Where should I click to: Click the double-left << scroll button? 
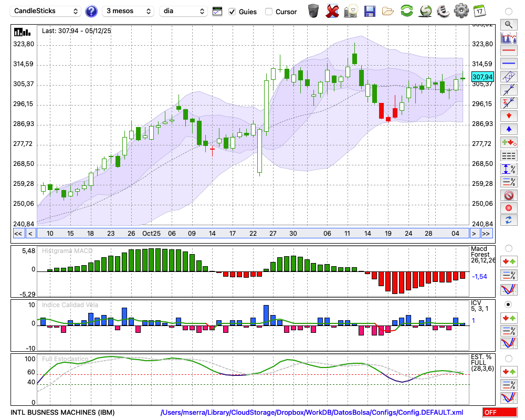18,234
